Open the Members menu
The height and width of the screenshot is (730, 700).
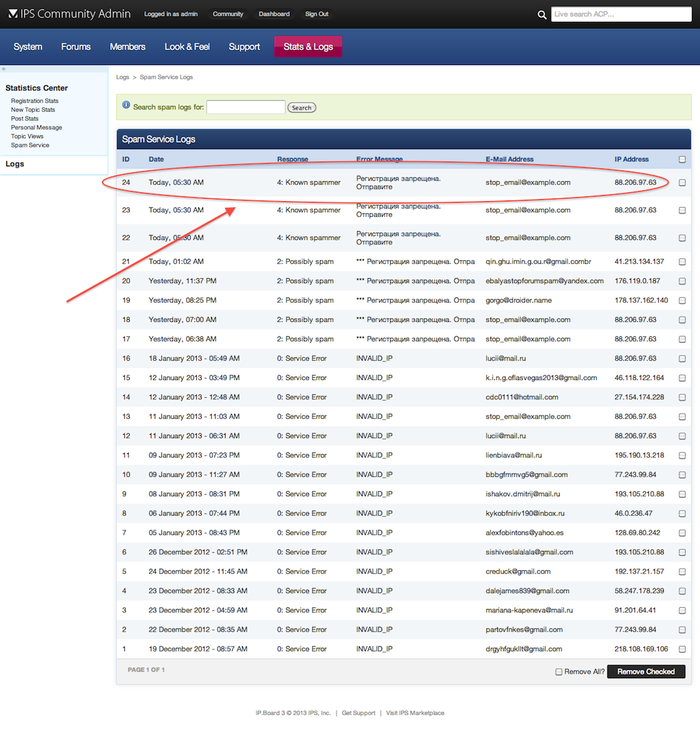coord(127,46)
